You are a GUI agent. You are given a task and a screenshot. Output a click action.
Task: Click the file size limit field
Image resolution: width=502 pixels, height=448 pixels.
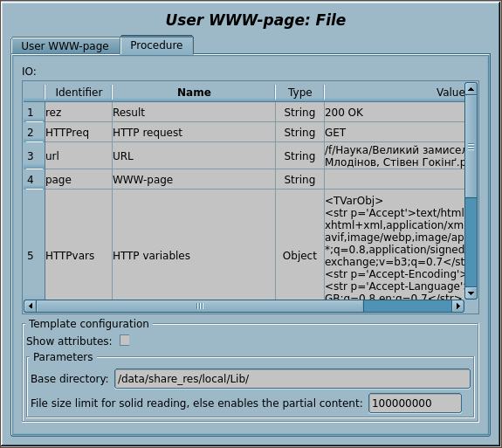415,403
